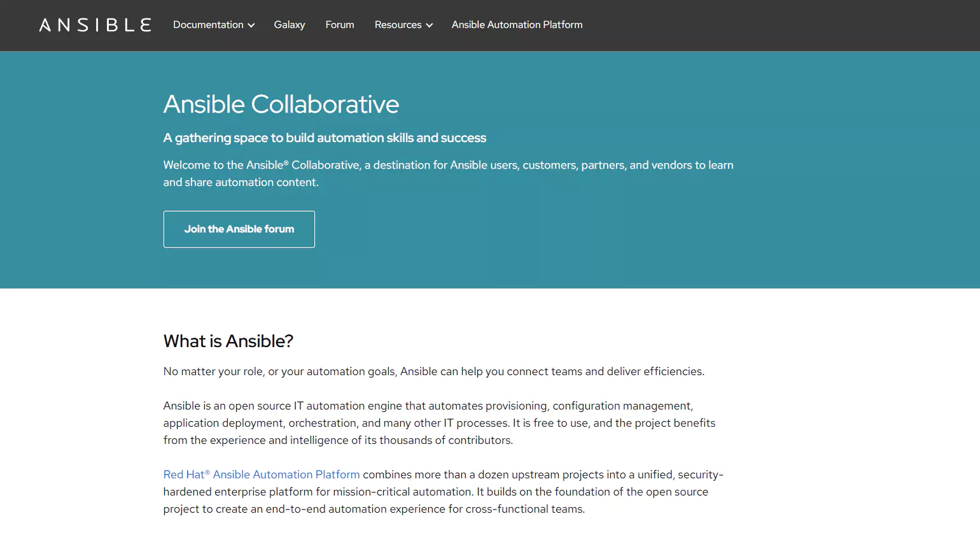Viewport: 980px width, 535px height.
Task: Click the Ansible Collaborative heading
Action: (x=281, y=104)
